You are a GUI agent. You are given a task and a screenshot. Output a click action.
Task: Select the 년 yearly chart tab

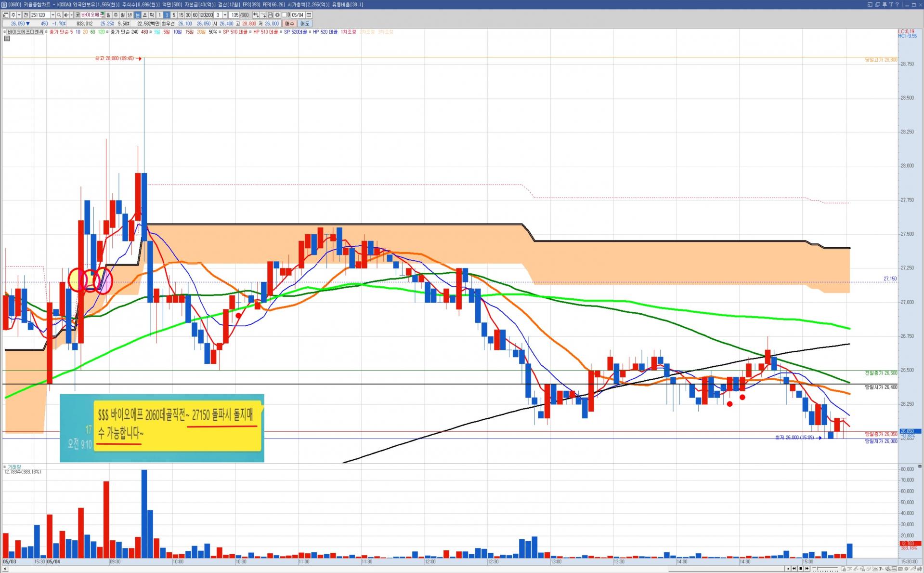coord(130,15)
